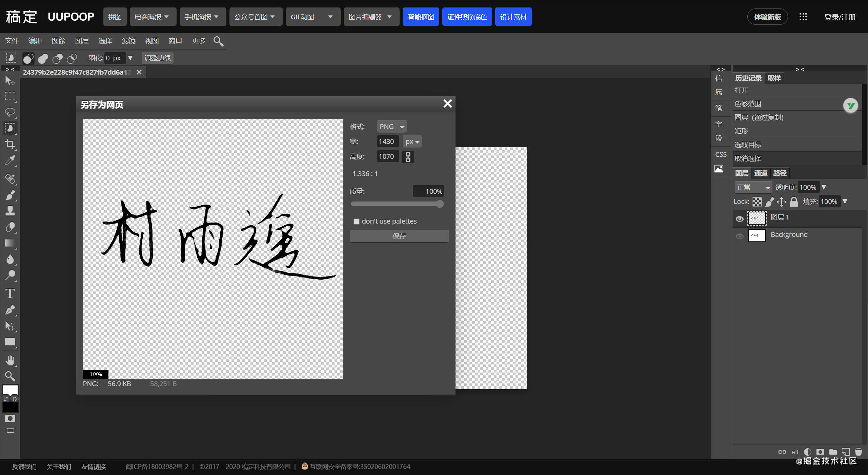Click the 调整边缘 button
Image resolution: width=868 pixels, height=475 pixels.
158,58
